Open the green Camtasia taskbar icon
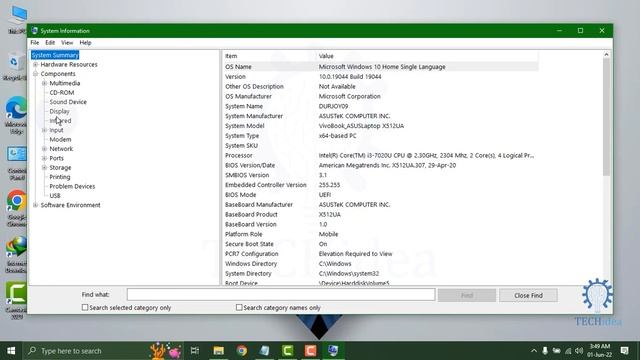Screen dimensions: 640x360 tap(287, 351)
